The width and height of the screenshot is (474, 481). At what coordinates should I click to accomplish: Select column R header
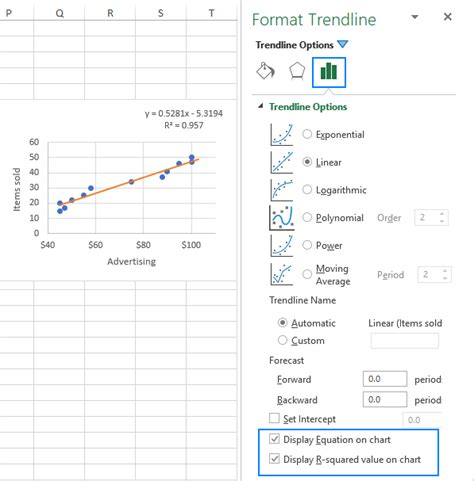click(110, 13)
